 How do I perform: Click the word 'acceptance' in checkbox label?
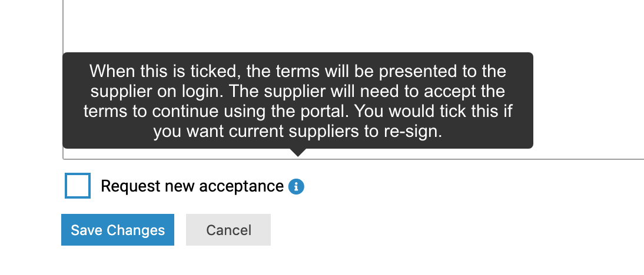coord(241,187)
